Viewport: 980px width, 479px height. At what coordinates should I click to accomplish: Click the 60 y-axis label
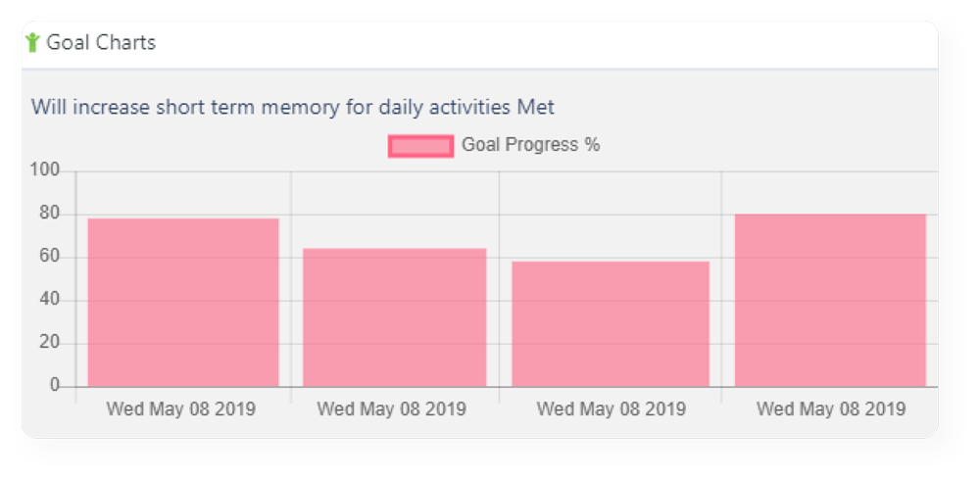click(x=49, y=257)
